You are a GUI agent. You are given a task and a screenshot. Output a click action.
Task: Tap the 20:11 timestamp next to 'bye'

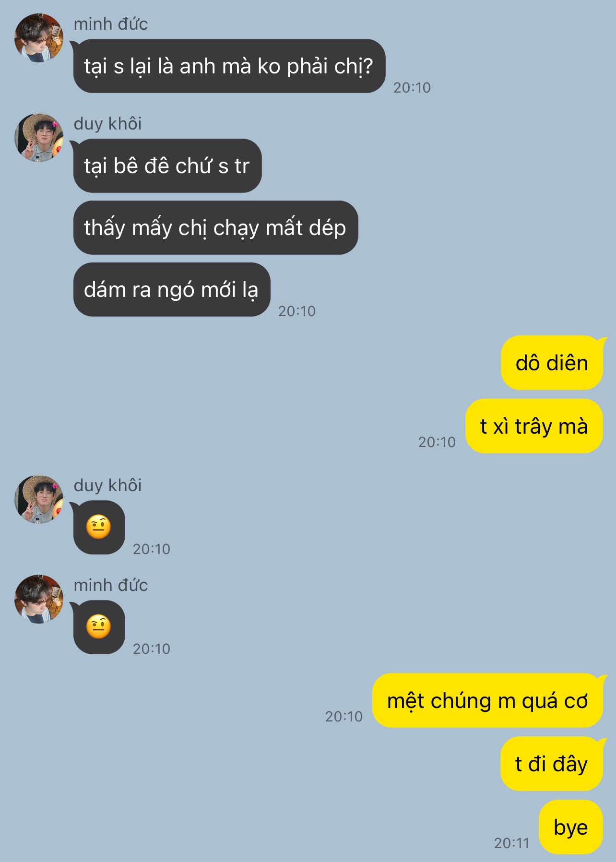tap(511, 843)
